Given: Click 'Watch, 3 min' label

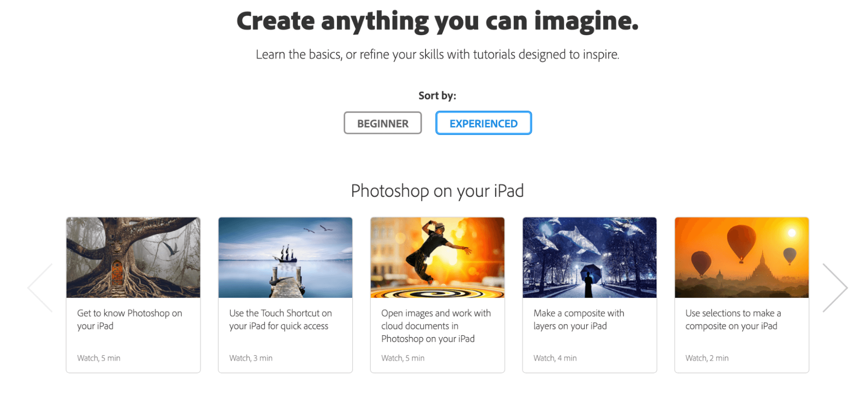Looking at the screenshot, I should (x=251, y=358).
